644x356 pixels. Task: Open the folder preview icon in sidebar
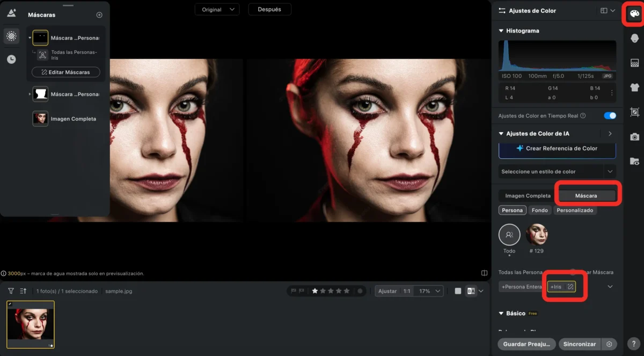tap(634, 161)
